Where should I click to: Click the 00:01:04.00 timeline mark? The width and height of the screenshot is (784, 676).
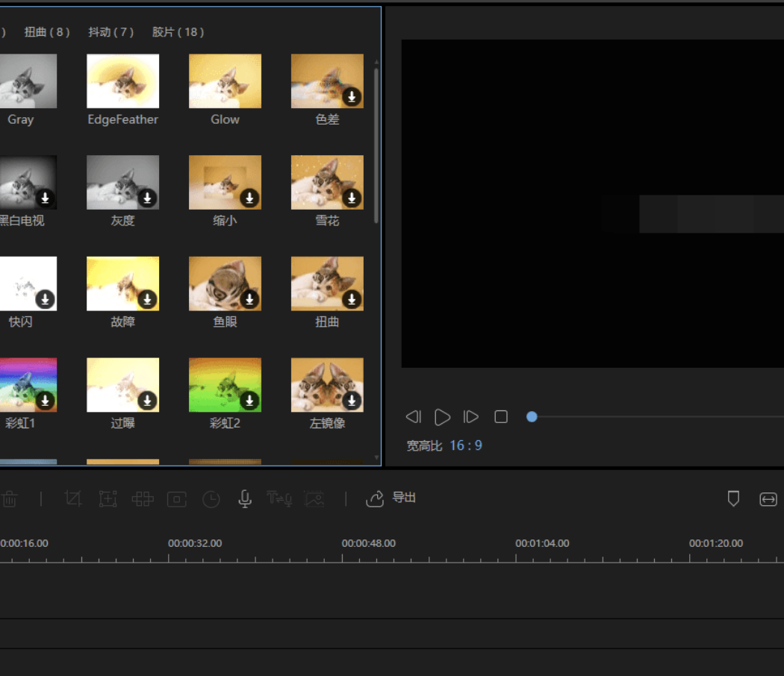click(543, 543)
